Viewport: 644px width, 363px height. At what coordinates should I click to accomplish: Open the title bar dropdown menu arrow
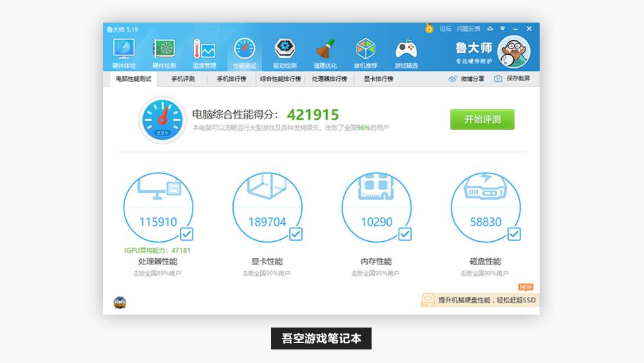click(x=502, y=29)
